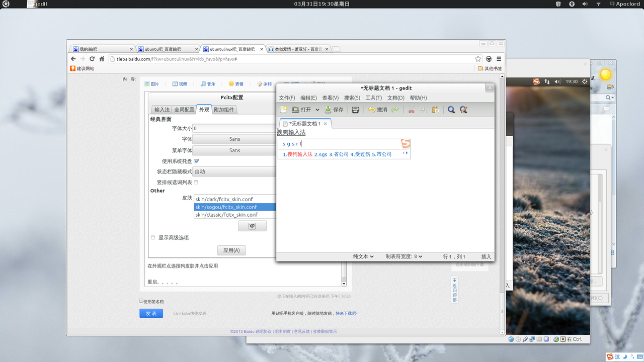Screen dimensions: 644x362
Task: Click find-and-replace icon in gedit toolbar
Action: coord(464,110)
